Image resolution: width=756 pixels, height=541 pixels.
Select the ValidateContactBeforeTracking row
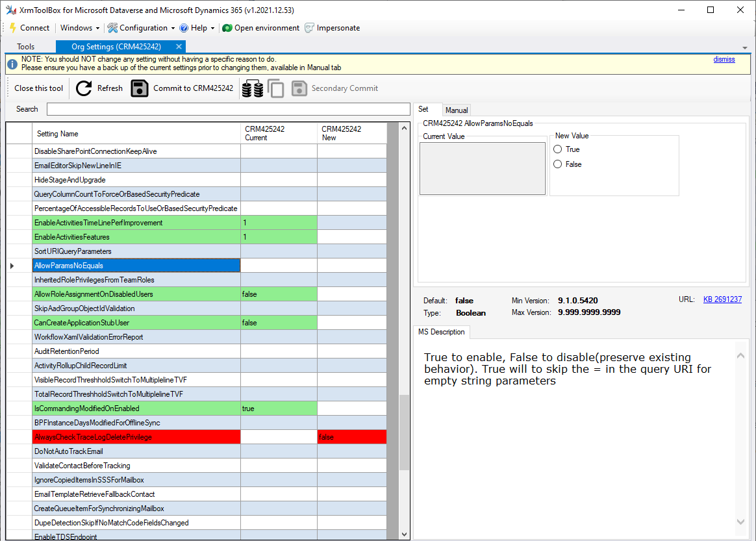point(196,466)
